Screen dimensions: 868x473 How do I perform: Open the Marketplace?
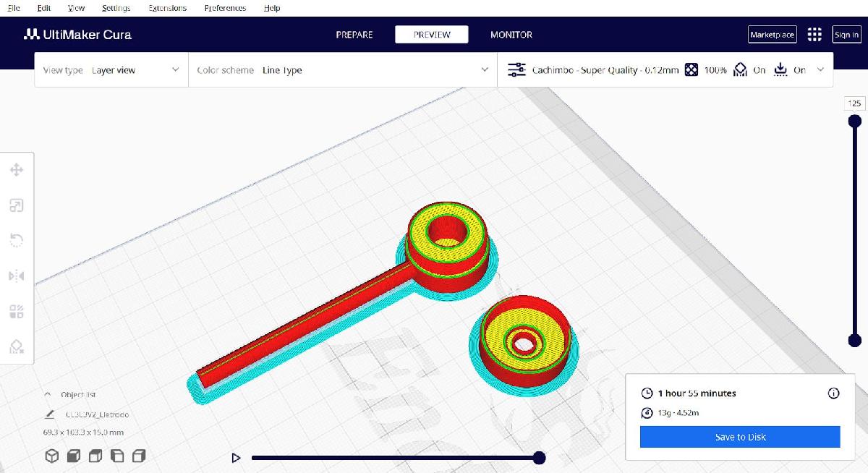point(772,35)
